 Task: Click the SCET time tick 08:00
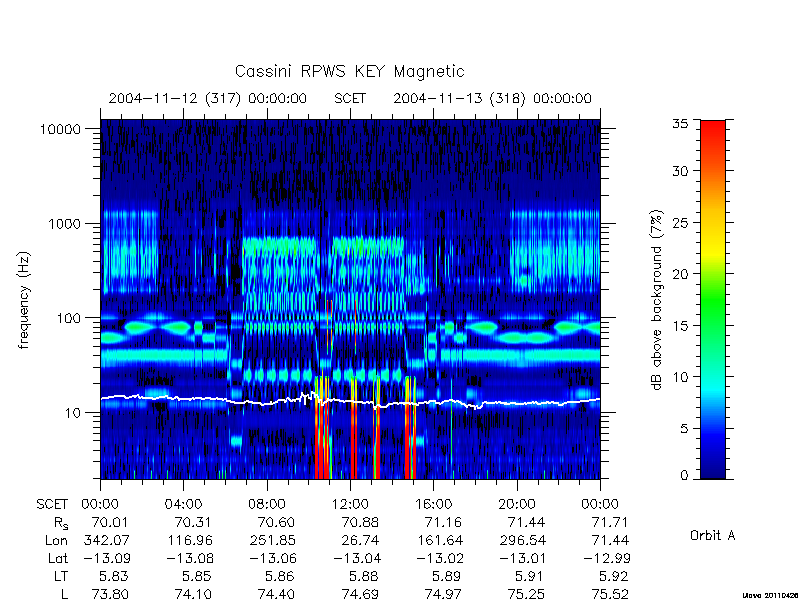pos(267,504)
